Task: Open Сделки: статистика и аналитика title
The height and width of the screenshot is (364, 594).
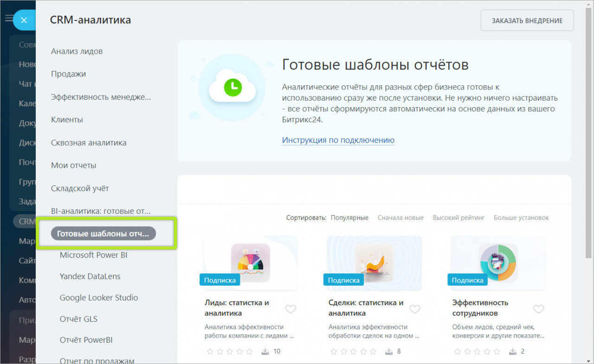Action: pyautogui.click(x=366, y=308)
